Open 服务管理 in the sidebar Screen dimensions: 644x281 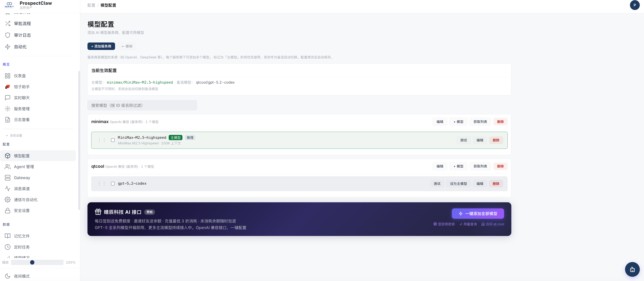click(22, 109)
